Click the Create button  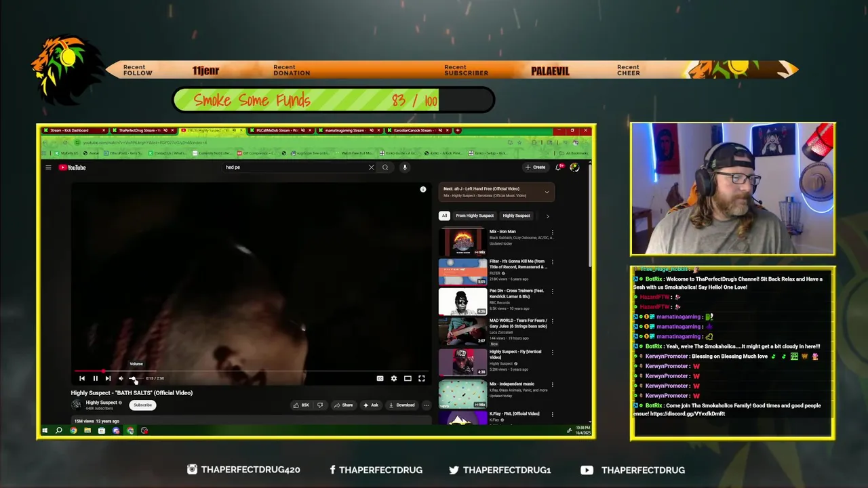pyautogui.click(x=535, y=167)
